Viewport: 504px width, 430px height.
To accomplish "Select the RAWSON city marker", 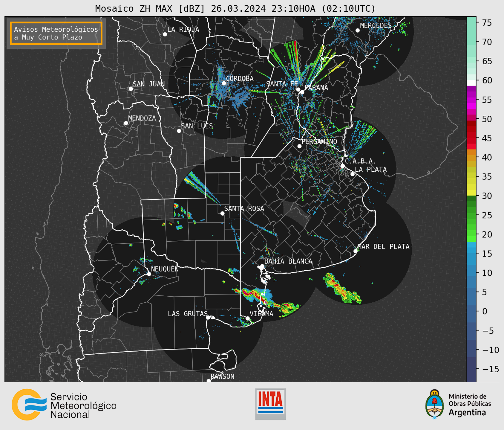I will (209, 381).
